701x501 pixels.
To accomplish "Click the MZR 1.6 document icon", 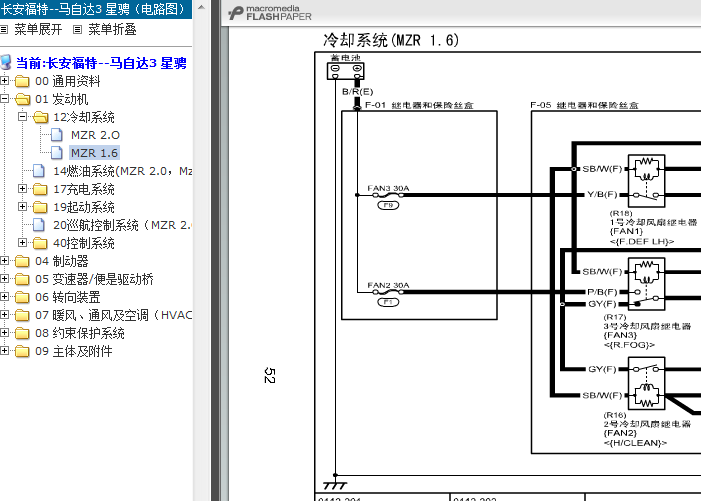I will 57,153.
